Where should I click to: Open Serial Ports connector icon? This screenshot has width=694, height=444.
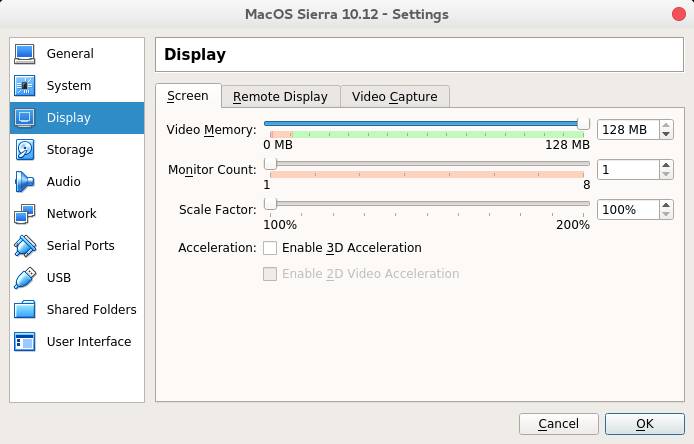(26, 246)
